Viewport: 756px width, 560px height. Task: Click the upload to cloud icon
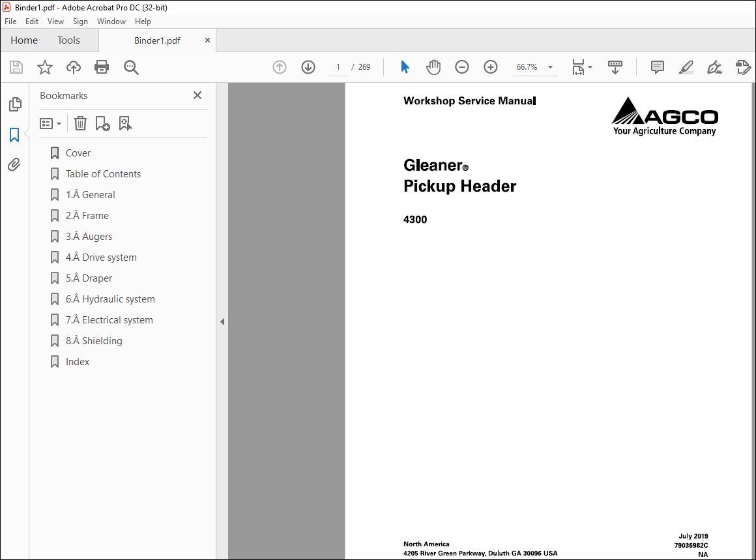(73, 67)
